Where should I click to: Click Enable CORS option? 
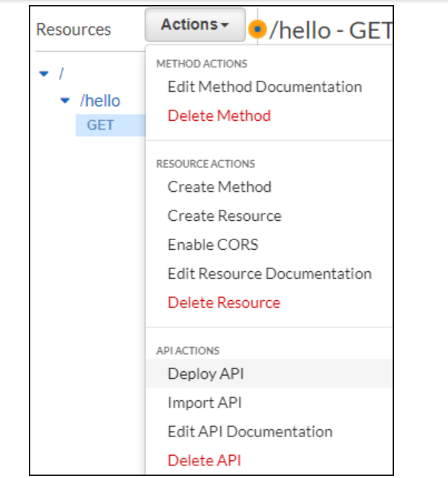coord(212,245)
